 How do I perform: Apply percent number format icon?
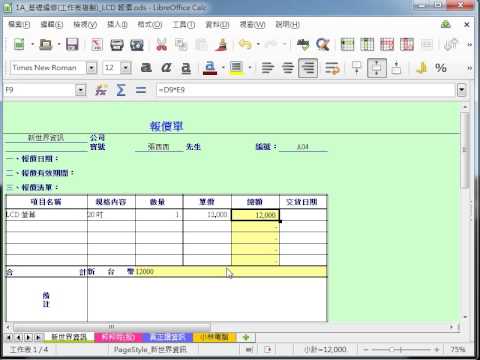pos(441,68)
